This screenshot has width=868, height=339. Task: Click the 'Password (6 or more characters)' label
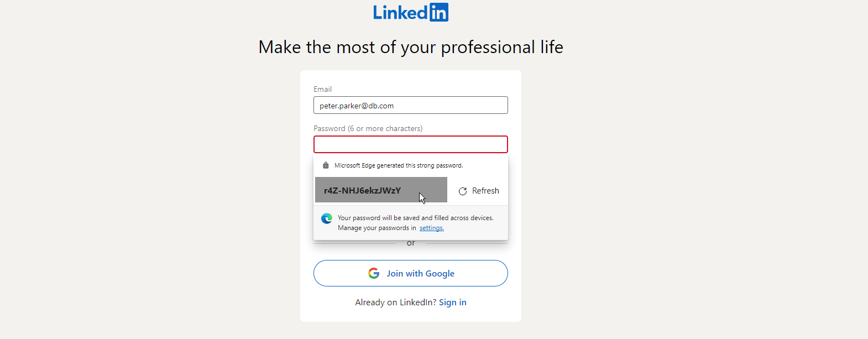click(x=368, y=128)
